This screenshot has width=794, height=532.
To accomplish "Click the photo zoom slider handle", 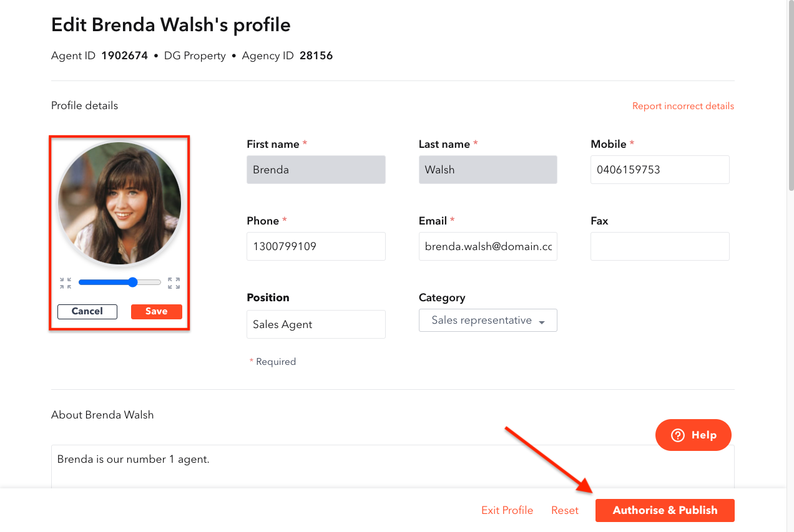I will point(133,283).
